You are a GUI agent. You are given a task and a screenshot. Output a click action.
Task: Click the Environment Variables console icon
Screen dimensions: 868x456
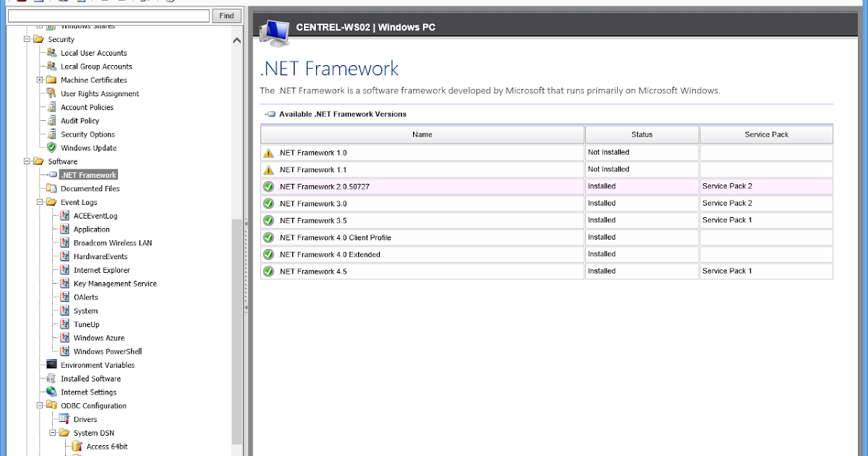(51, 365)
